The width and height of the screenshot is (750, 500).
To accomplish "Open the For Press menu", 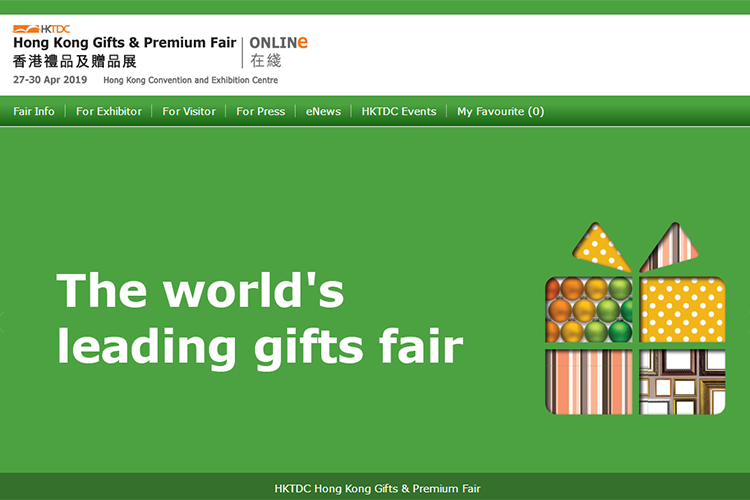I will tap(261, 111).
